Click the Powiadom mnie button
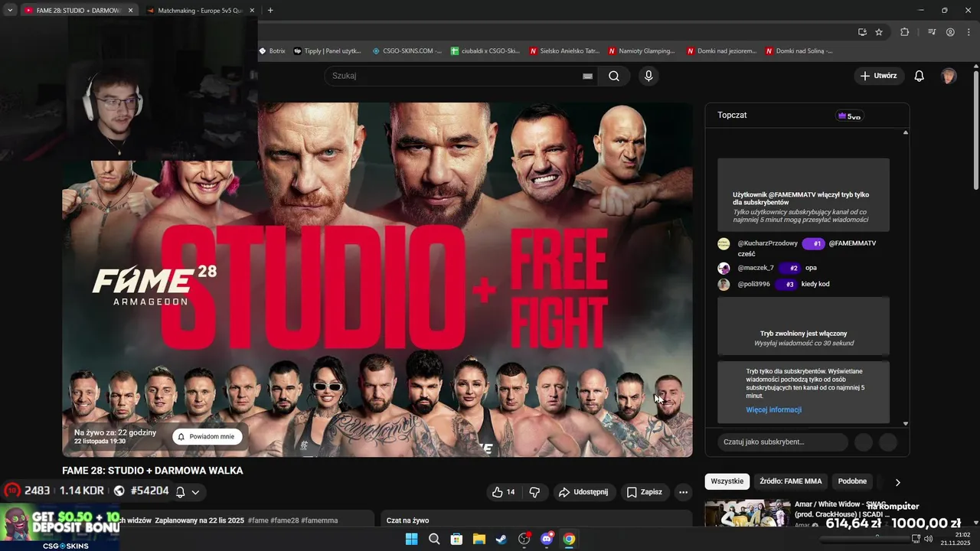 click(207, 436)
